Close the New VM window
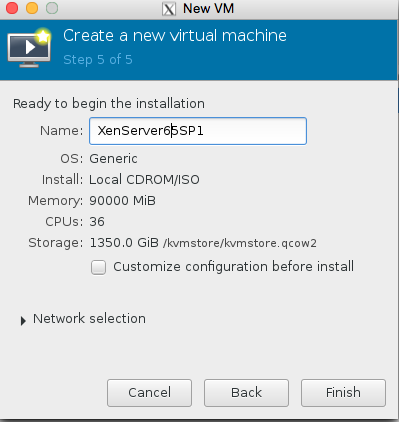Screen dimensions: 399x422 (12, 8)
